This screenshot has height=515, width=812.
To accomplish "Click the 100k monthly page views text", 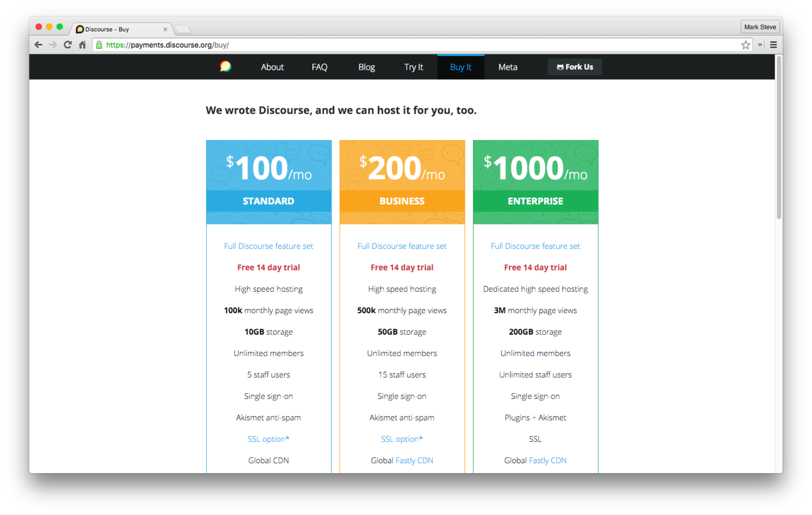I will [x=269, y=310].
